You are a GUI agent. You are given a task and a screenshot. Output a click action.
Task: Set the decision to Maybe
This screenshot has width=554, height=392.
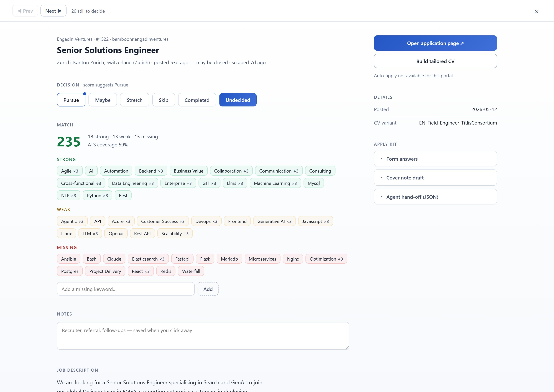click(x=103, y=100)
